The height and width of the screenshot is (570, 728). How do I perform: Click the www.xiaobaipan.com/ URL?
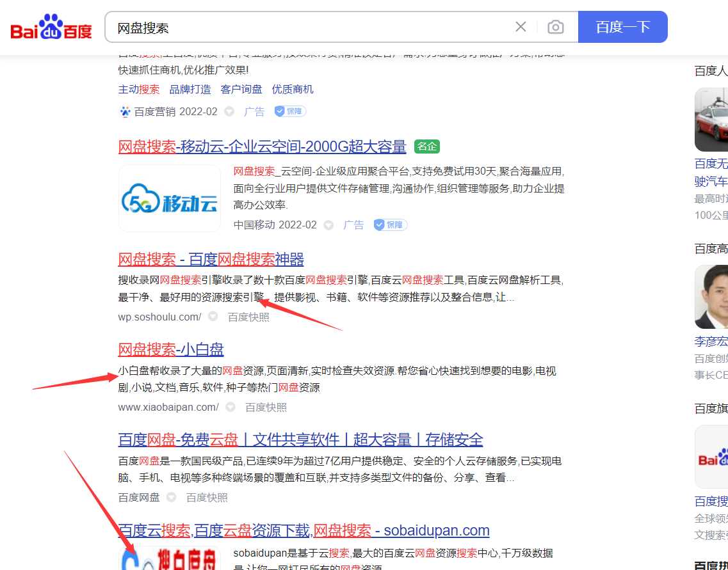point(168,408)
